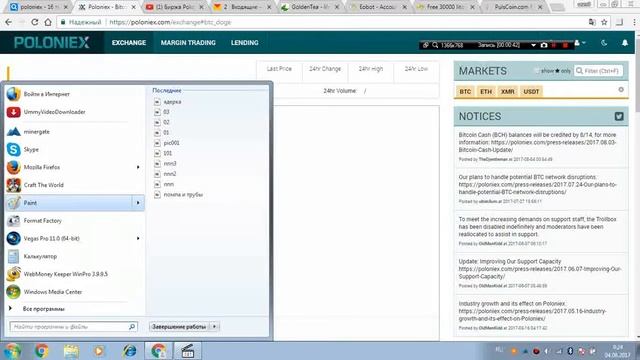640x360 pixels.
Task: Open Windows Media Player taskbar icon
Action: (99, 351)
